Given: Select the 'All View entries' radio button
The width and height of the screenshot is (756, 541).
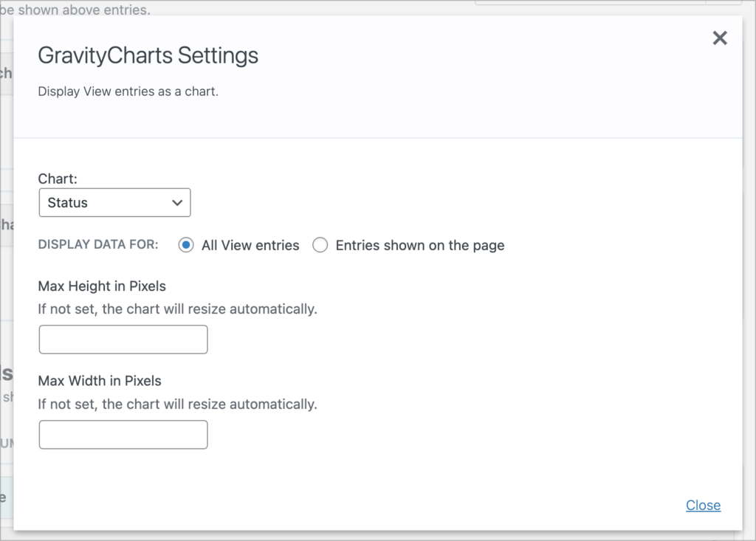Looking at the screenshot, I should pyautogui.click(x=186, y=245).
